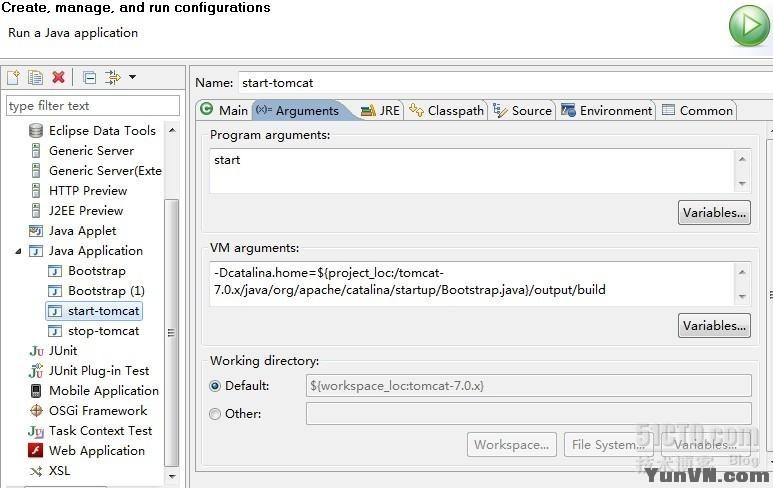Click the File System... button

[608, 445]
